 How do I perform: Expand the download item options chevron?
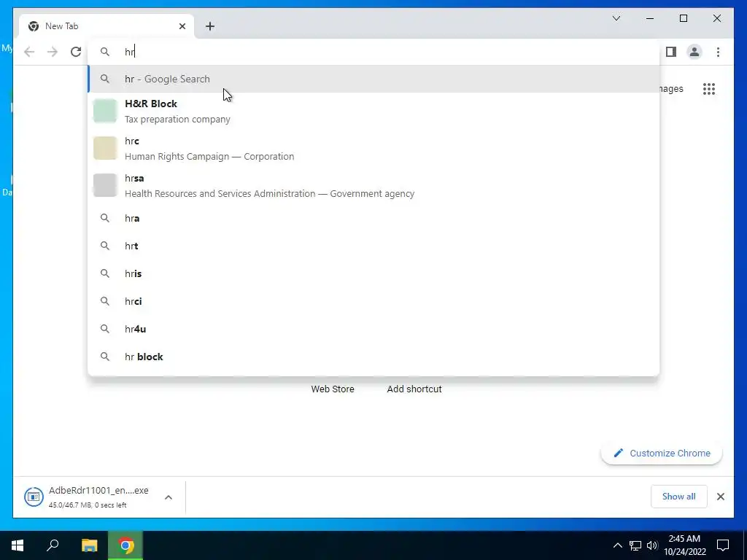pyautogui.click(x=169, y=497)
